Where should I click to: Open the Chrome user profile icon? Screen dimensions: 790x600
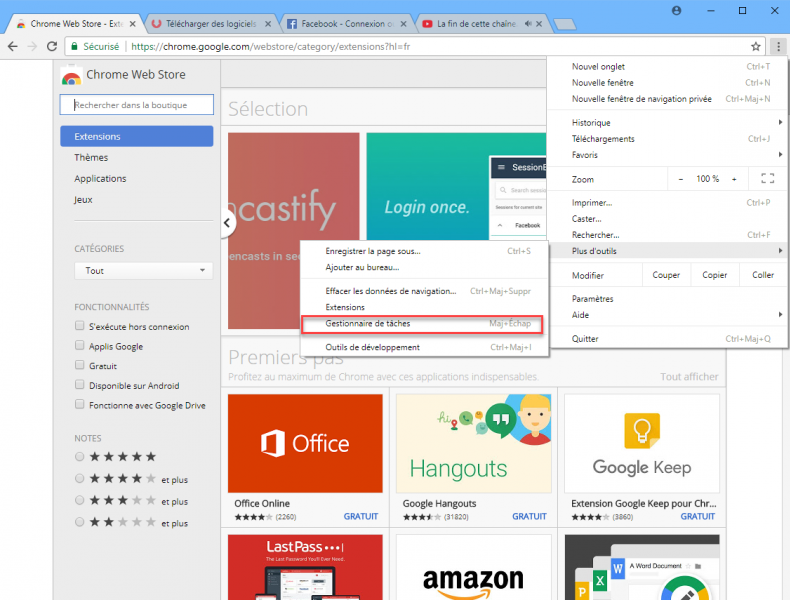tap(676, 11)
